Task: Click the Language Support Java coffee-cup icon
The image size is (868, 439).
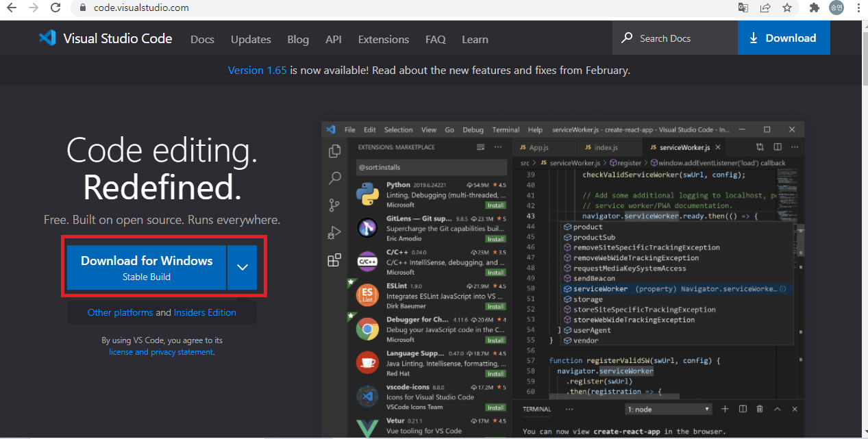Action: [x=367, y=363]
